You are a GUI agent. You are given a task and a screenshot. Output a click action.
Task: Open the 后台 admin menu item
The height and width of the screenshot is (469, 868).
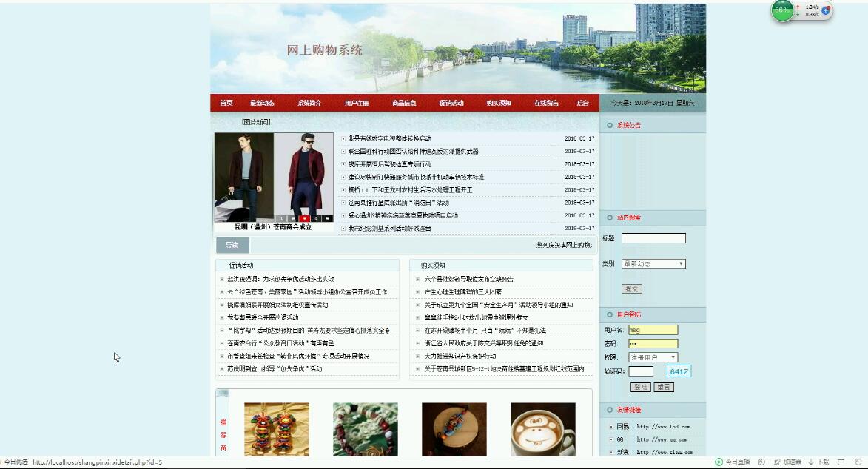tap(583, 103)
